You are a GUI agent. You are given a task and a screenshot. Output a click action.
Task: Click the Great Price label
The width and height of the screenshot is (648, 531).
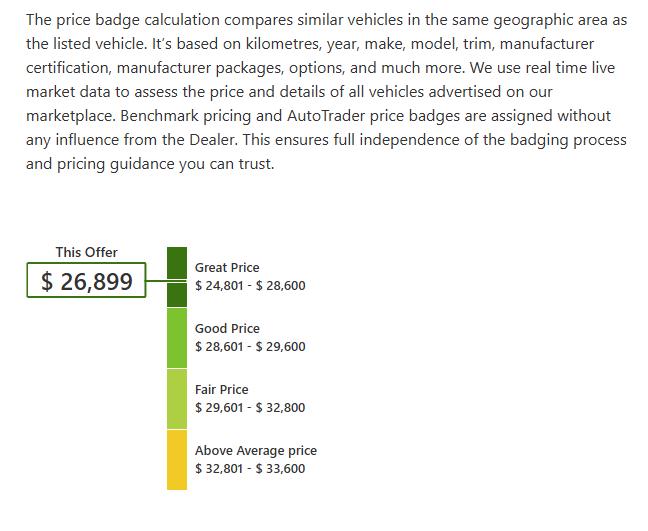[227, 268]
